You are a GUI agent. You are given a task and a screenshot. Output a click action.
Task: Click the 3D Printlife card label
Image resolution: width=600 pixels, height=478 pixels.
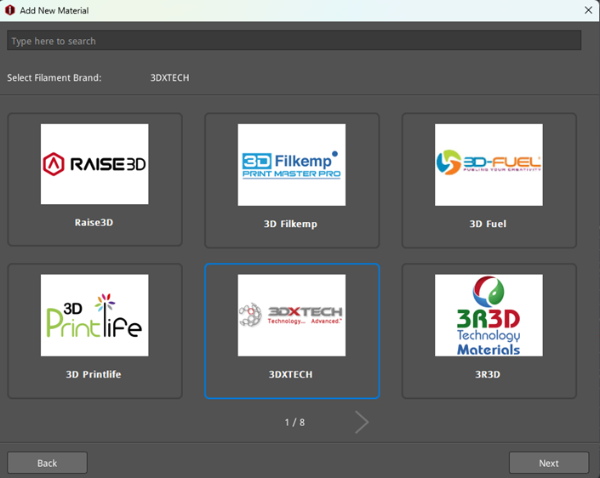(95, 374)
